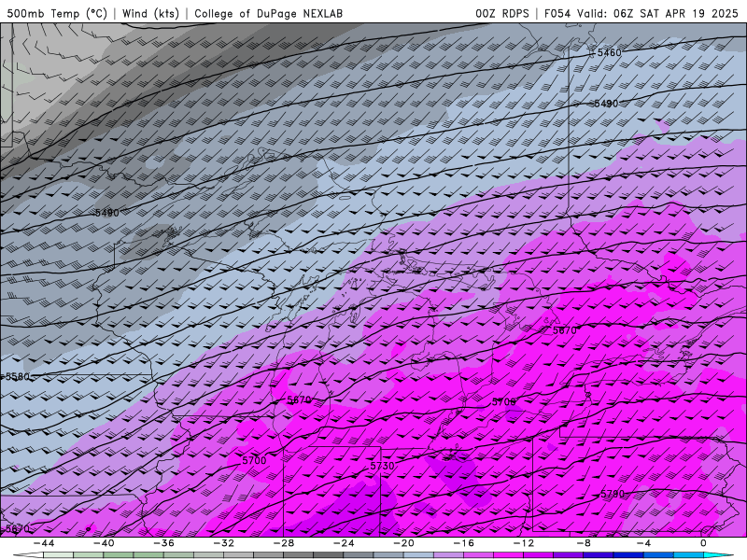Click the -8 colorbar tick label
Screen dimensions: 747x560
584,543
